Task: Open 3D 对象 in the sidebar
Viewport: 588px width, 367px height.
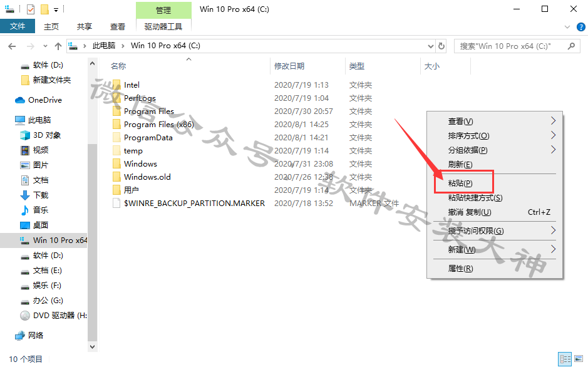Action: 47,135
